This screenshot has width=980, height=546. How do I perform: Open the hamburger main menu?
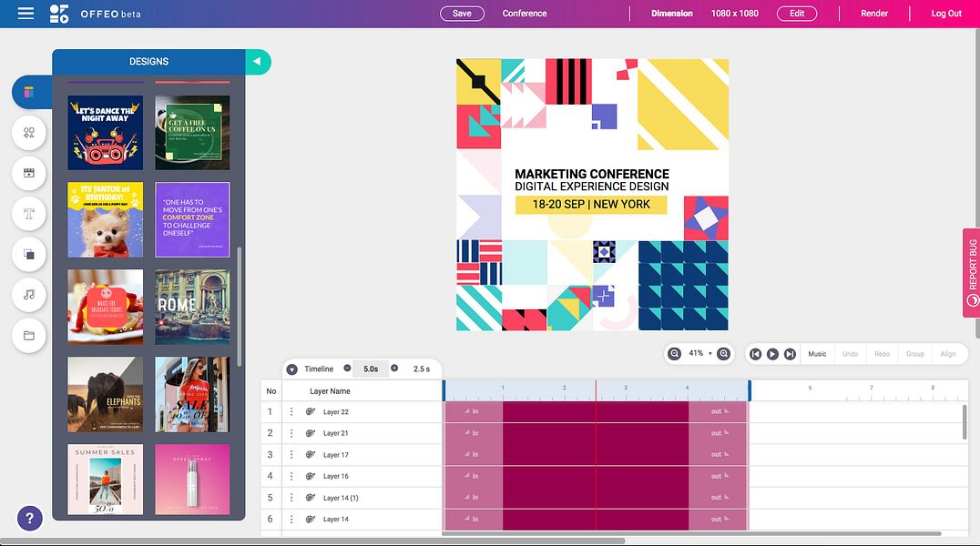pyautogui.click(x=26, y=13)
